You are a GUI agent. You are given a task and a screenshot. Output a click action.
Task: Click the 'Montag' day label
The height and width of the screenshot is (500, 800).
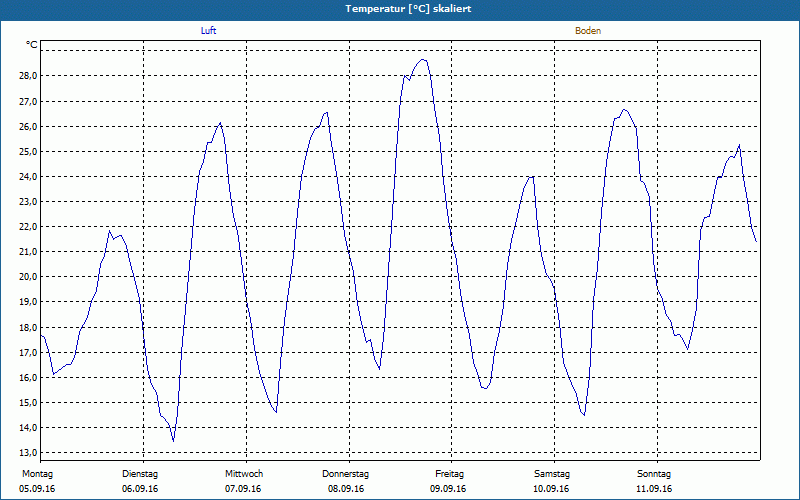[37, 474]
